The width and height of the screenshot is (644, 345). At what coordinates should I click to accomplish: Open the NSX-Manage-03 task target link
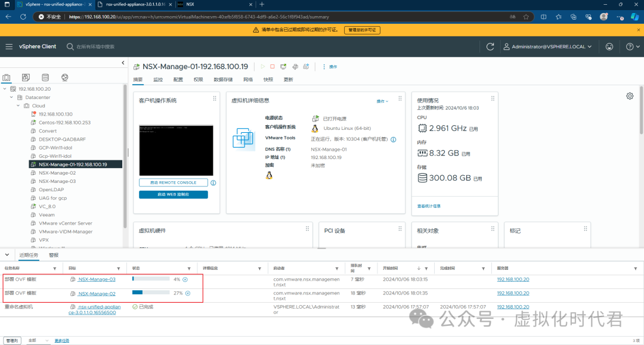[97, 279]
